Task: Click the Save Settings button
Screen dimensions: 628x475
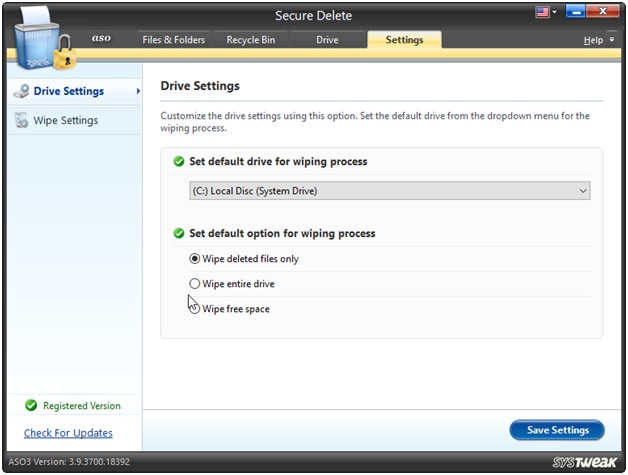Action: (x=557, y=430)
